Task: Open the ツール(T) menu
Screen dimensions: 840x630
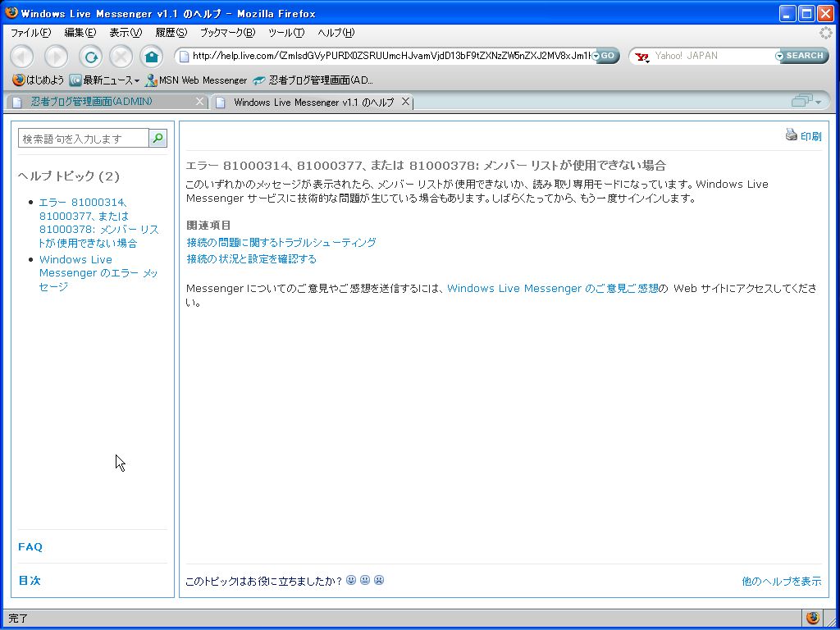Action: 286,33
